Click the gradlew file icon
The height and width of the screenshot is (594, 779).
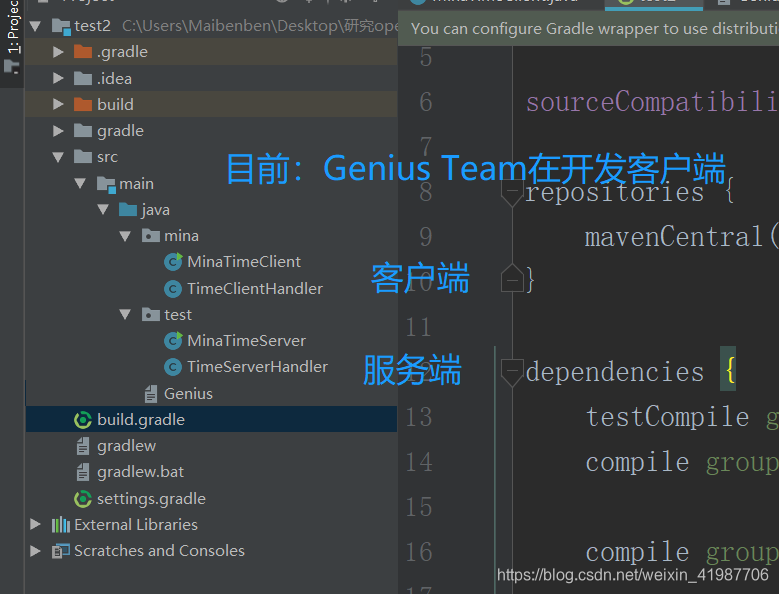tap(83, 446)
